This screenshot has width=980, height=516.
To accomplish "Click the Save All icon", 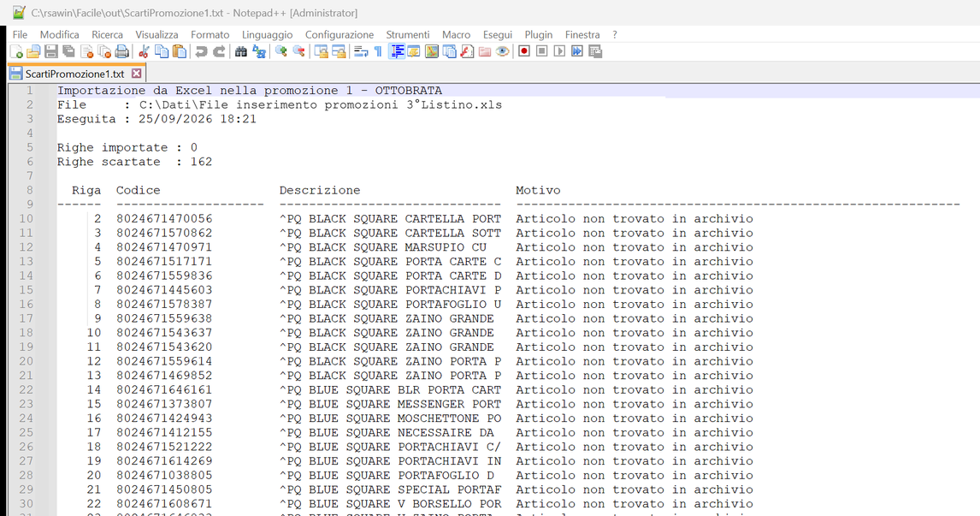I will pyautogui.click(x=68, y=52).
